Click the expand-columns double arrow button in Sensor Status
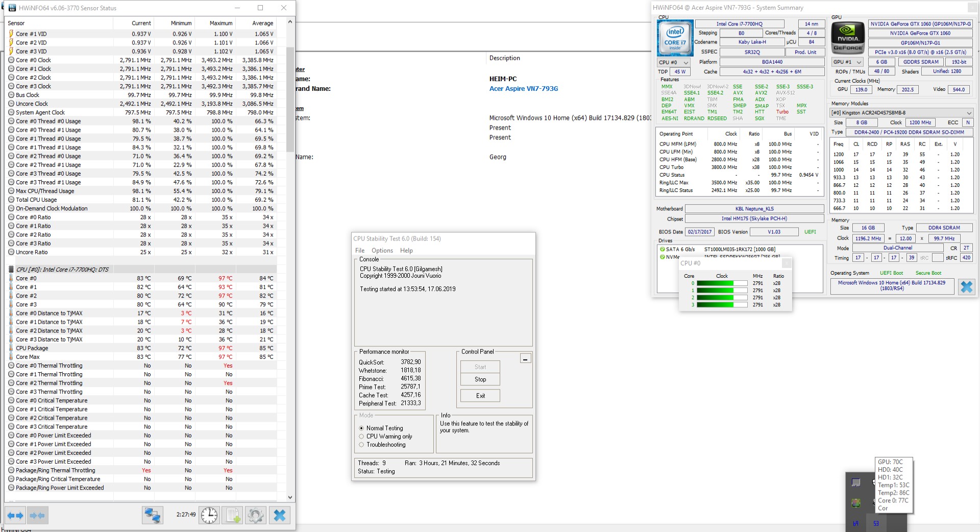Viewport: 980px width, 532px height. click(x=15, y=515)
